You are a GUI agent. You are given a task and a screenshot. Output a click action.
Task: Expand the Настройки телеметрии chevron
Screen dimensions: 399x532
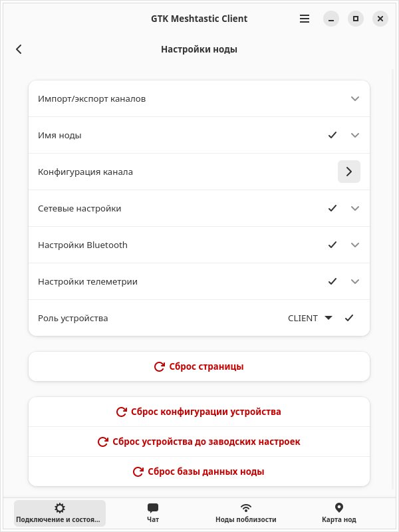pyautogui.click(x=355, y=281)
